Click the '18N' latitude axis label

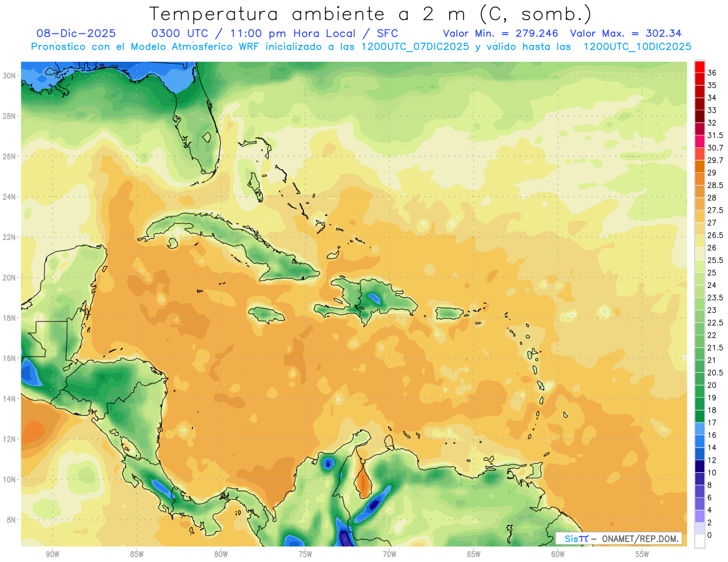pos(10,318)
